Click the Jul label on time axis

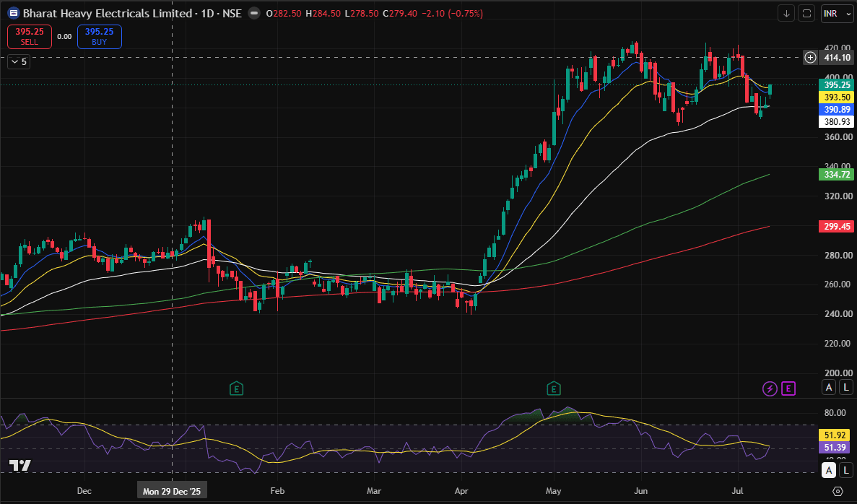pos(736,491)
